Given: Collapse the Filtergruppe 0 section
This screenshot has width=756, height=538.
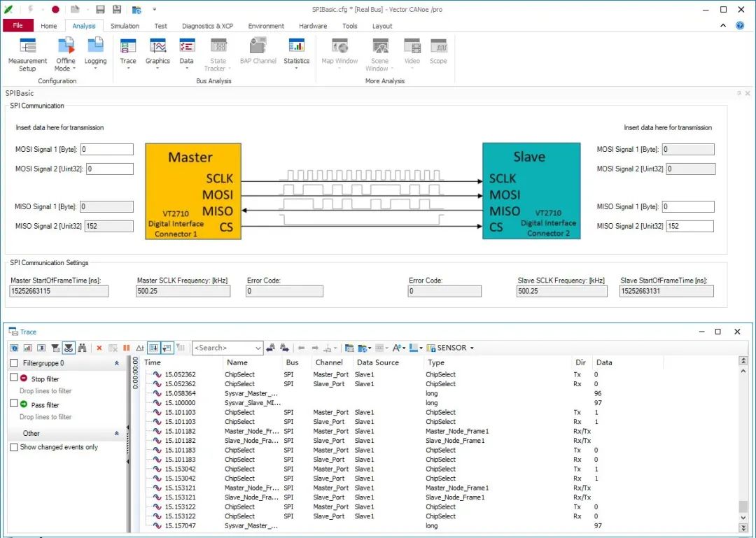Looking at the screenshot, I should point(116,363).
